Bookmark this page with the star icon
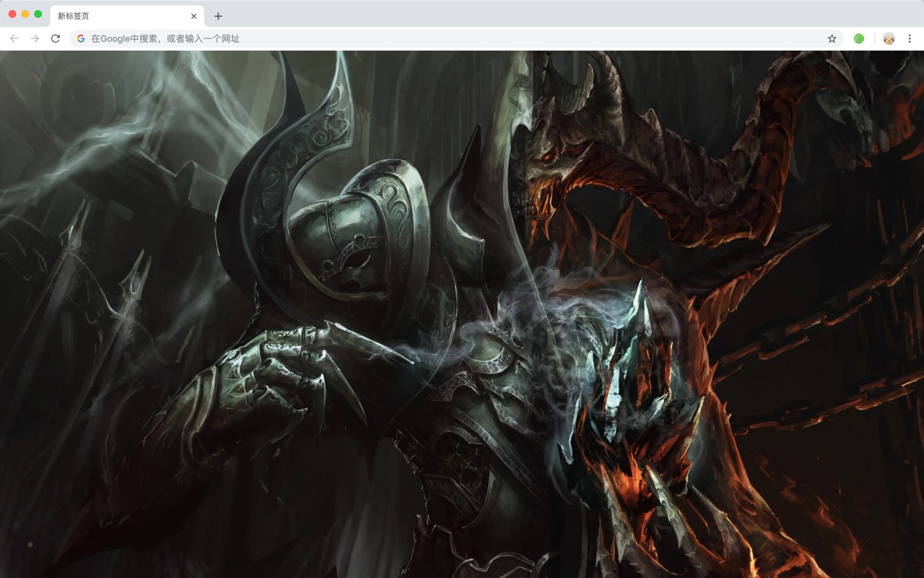Image resolution: width=924 pixels, height=578 pixels. (832, 38)
